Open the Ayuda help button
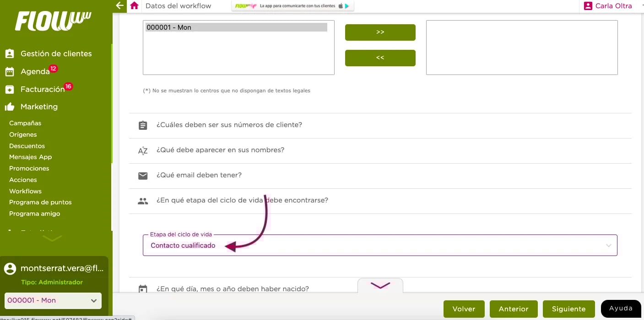Image resolution: width=644 pixels, height=320 pixels. pos(621,309)
